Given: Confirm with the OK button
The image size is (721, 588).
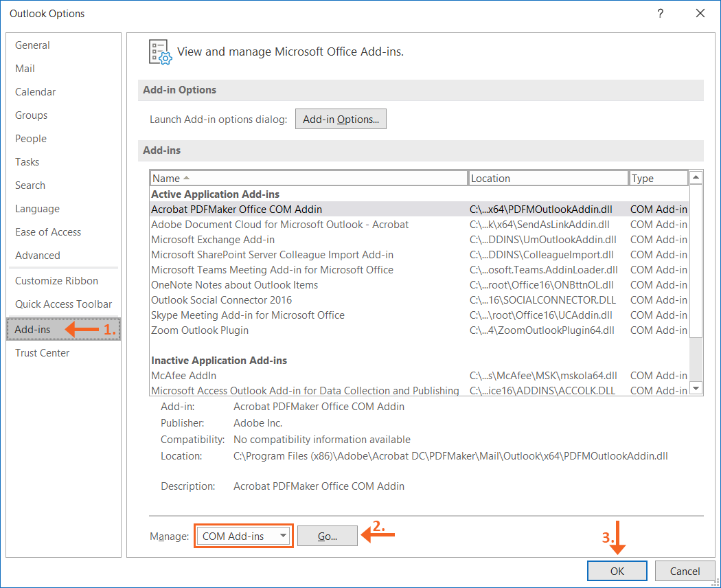Looking at the screenshot, I should pos(617,571).
